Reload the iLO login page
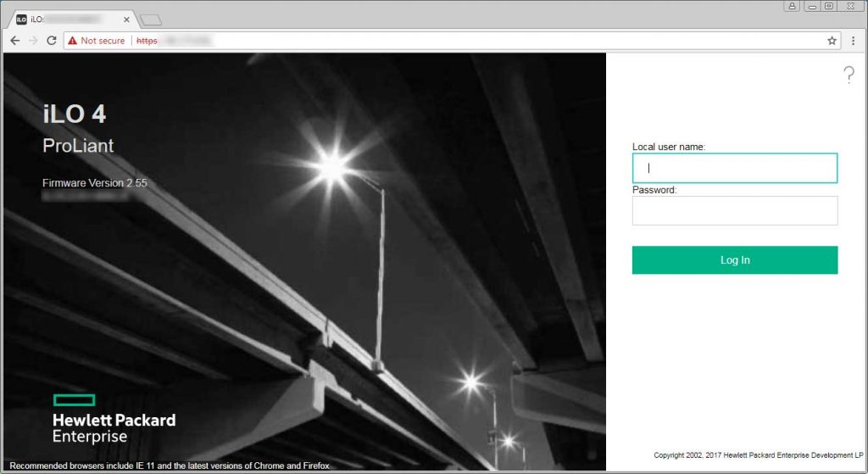868x474 pixels. pyautogui.click(x=52, y=41)
